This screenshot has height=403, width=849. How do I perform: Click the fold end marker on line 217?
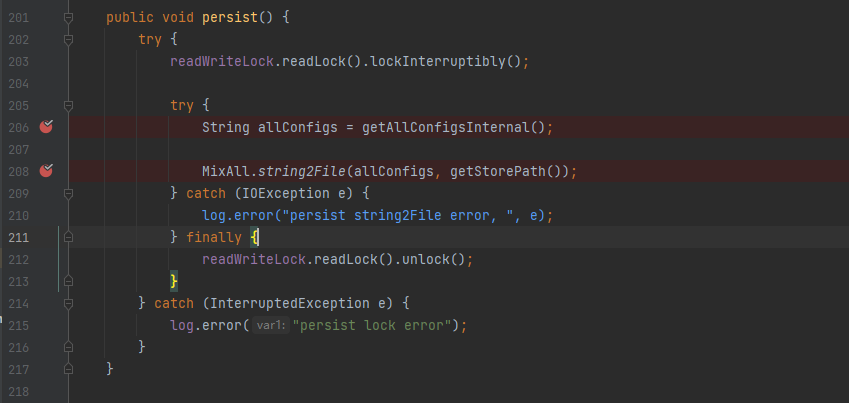click(x=68, y=369)
